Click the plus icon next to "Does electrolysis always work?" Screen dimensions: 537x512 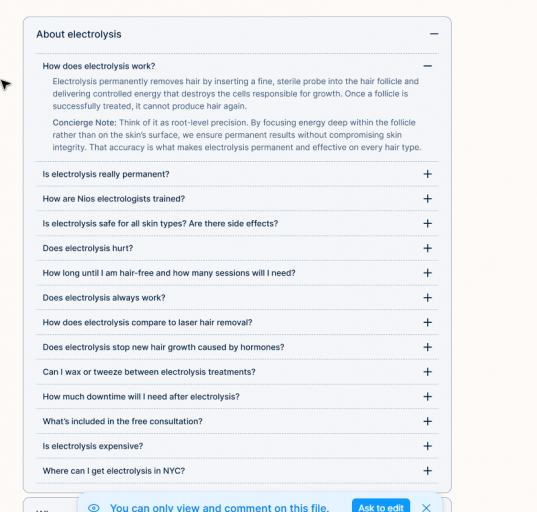point(427,298)
